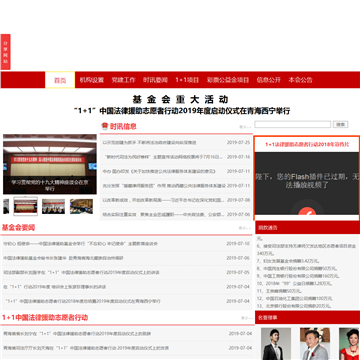Click the 时讯信息 section title
The width and height of the screenshot is (360, 360).
[x=123, y=126]
